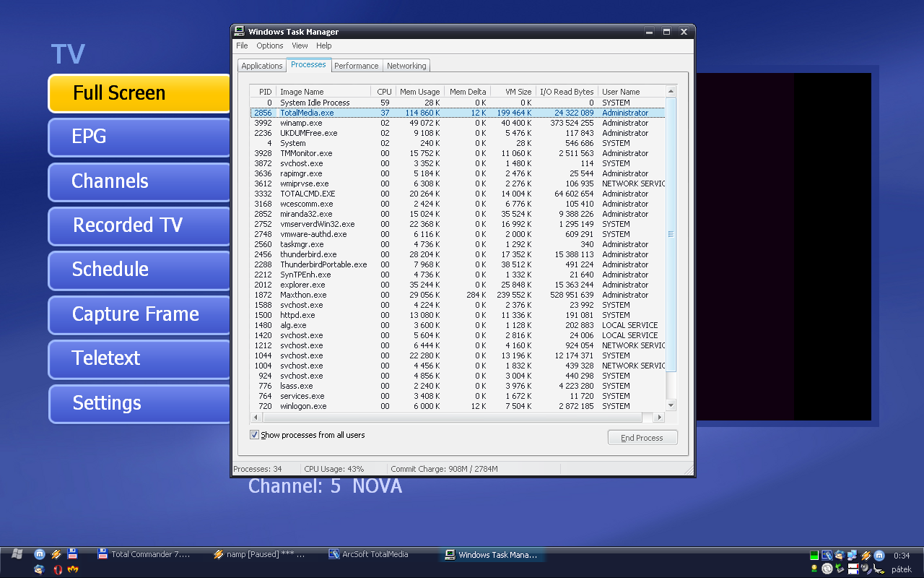Select the winamp.exe process row
This screenshot has height=578, width=924.
click(458, 123)
